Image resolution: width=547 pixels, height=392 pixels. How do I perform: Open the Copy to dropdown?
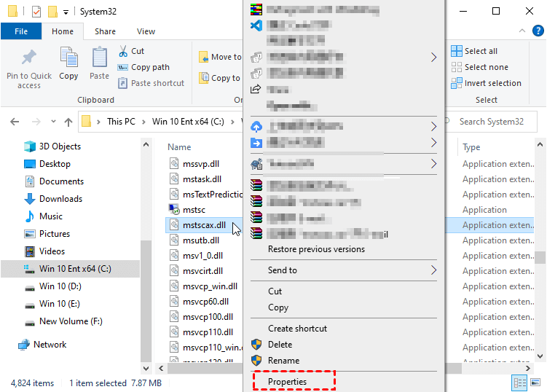(219, 78)
